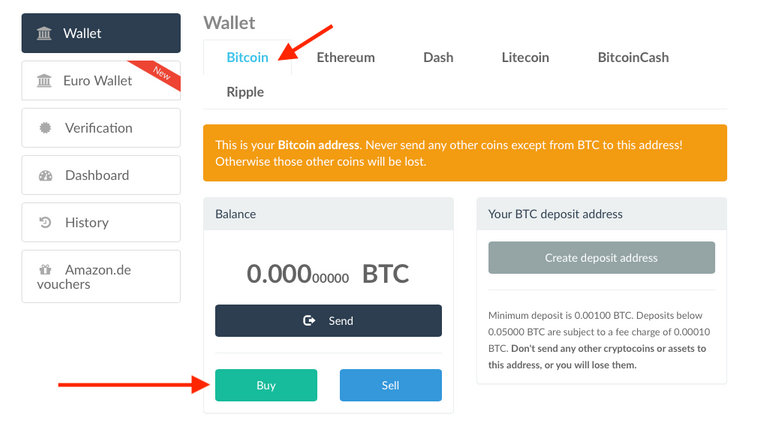The width and height of the screenshot is (768, 423).
Task: Click the Verification badge icon
Action: coord(45,128)
